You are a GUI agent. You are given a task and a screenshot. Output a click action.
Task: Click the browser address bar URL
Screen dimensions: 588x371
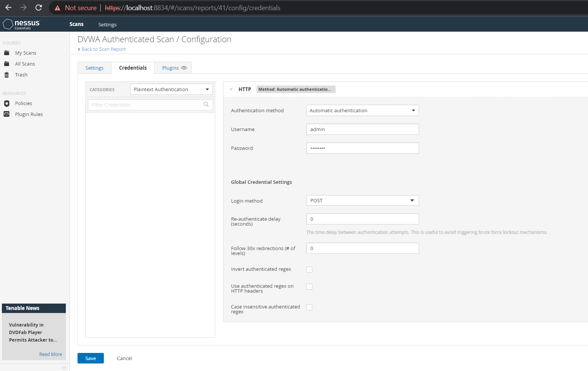[193, 8]
